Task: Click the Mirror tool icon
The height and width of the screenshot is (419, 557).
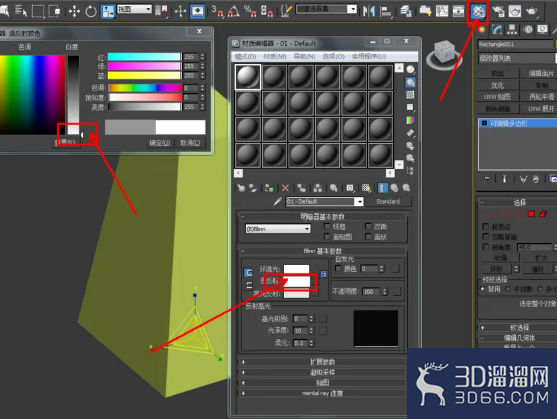Action: pos(369,11)
